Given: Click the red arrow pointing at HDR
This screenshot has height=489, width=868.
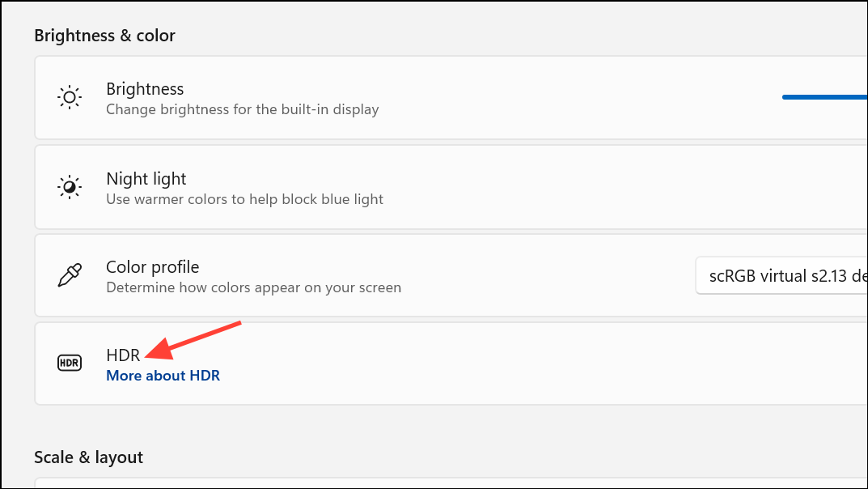Looking at the screenshot, I should [193, 340].
